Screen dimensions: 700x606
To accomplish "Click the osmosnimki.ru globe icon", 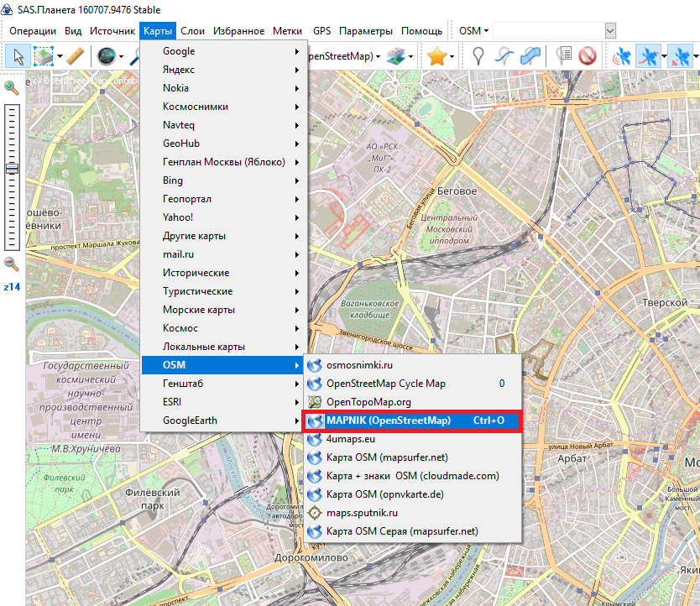I will tap(315, 365).
